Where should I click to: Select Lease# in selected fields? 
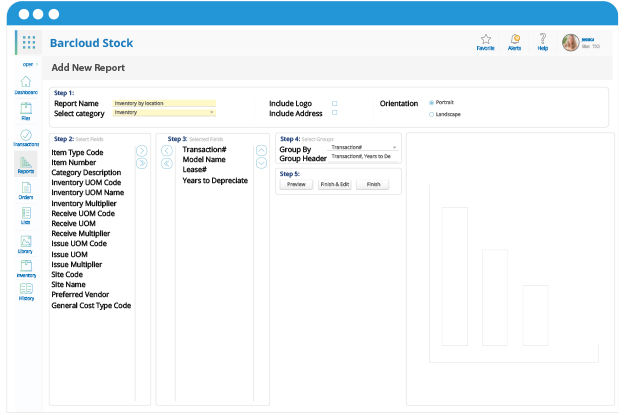pyautogui.click(x=195, y=170)
